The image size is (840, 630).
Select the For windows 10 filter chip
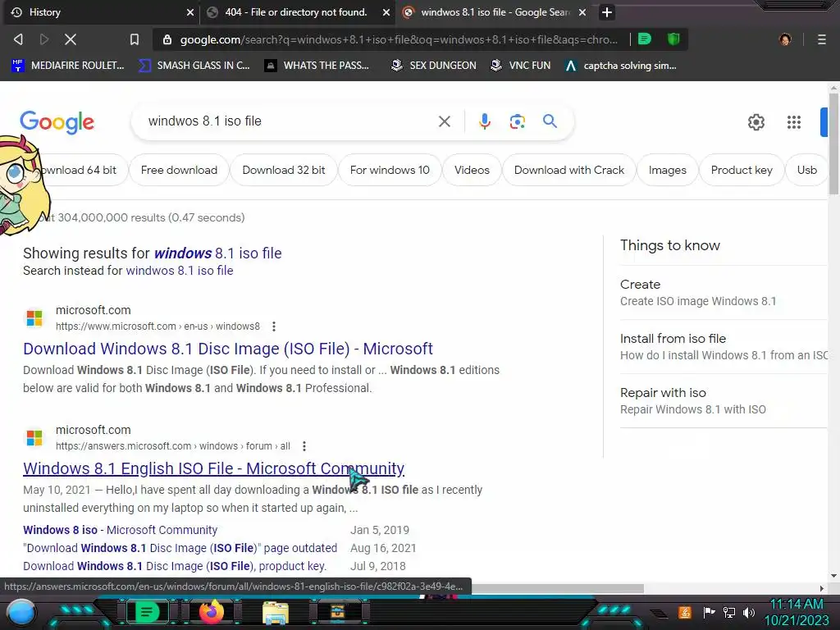tap(390, 170)
